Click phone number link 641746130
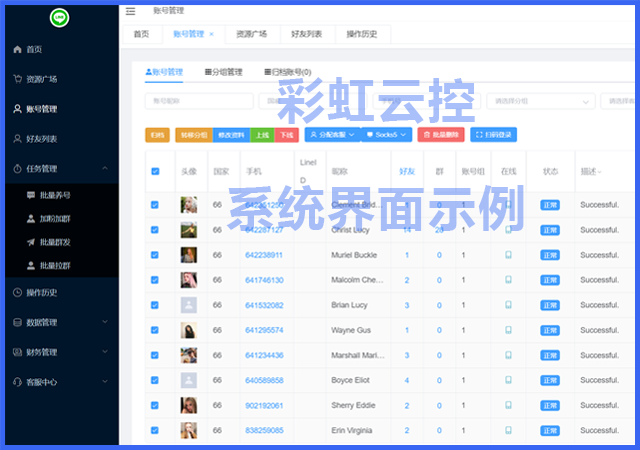 [264, 280]
